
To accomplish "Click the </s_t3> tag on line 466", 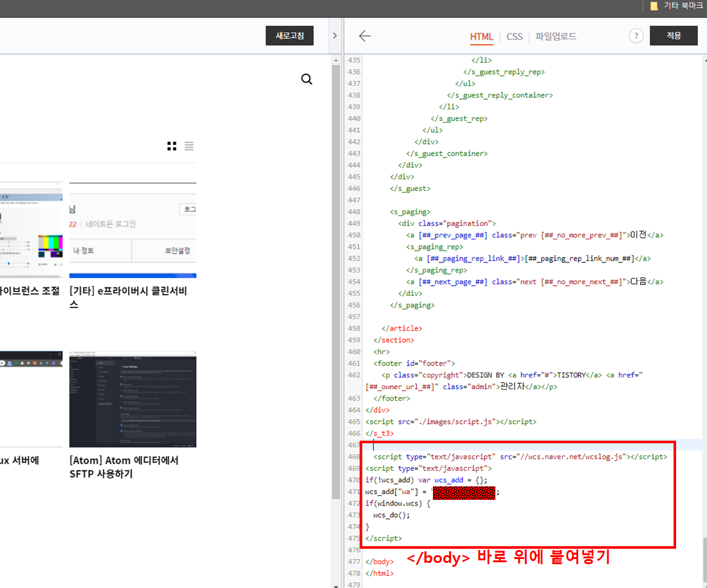I will coord(379,434).
